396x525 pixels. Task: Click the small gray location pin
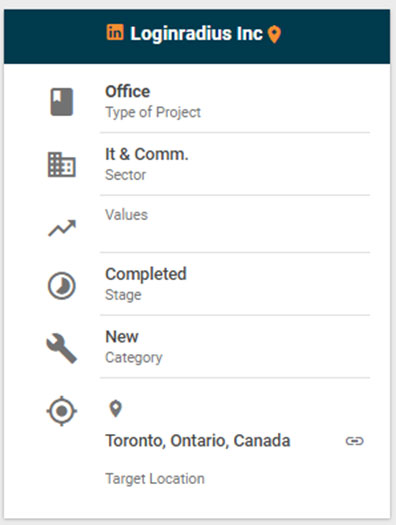(x=115, y=408)
